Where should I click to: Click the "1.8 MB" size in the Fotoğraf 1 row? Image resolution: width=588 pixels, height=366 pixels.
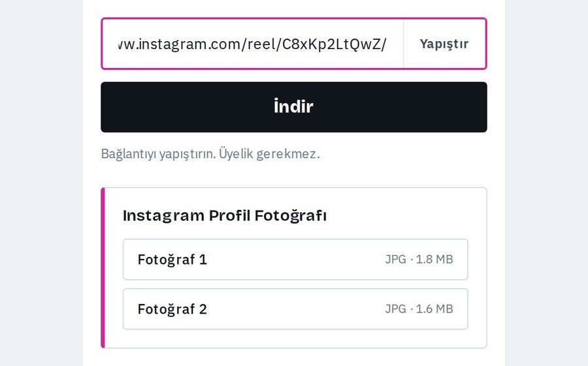point(434,259)
